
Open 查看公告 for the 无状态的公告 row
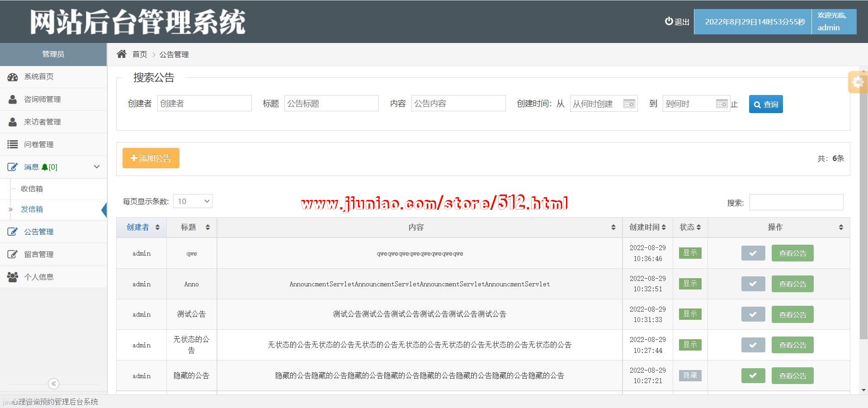pyautogui.click(x=793, y=345)
